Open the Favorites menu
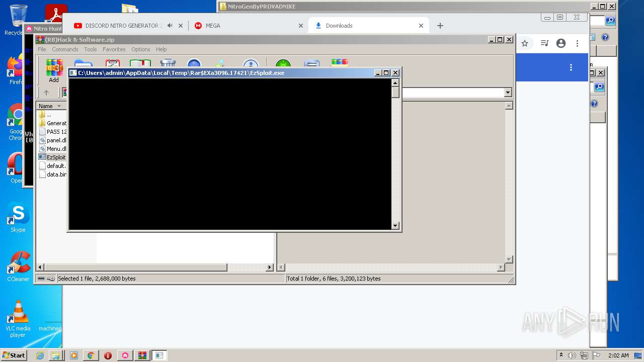The image size is (644, 362). coord(114,49)
